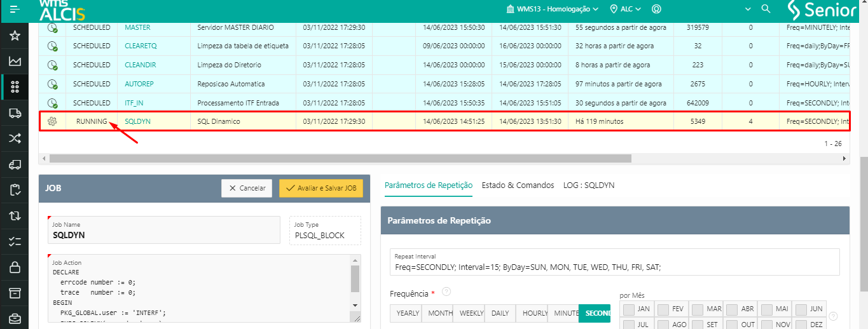Screen dimensions: 868x329
Task: Check the MAI month checkbox
Action: [766, 309]
